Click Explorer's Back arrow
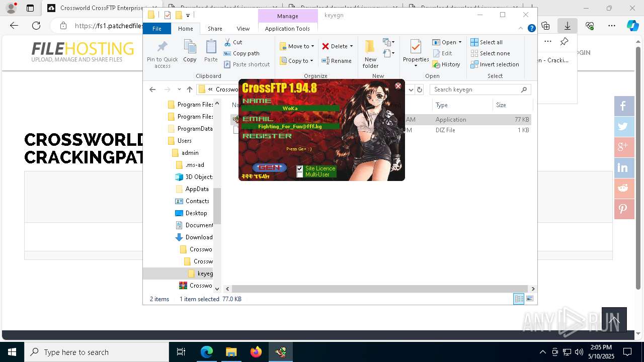The image size is (644, 362). (152, 89)
